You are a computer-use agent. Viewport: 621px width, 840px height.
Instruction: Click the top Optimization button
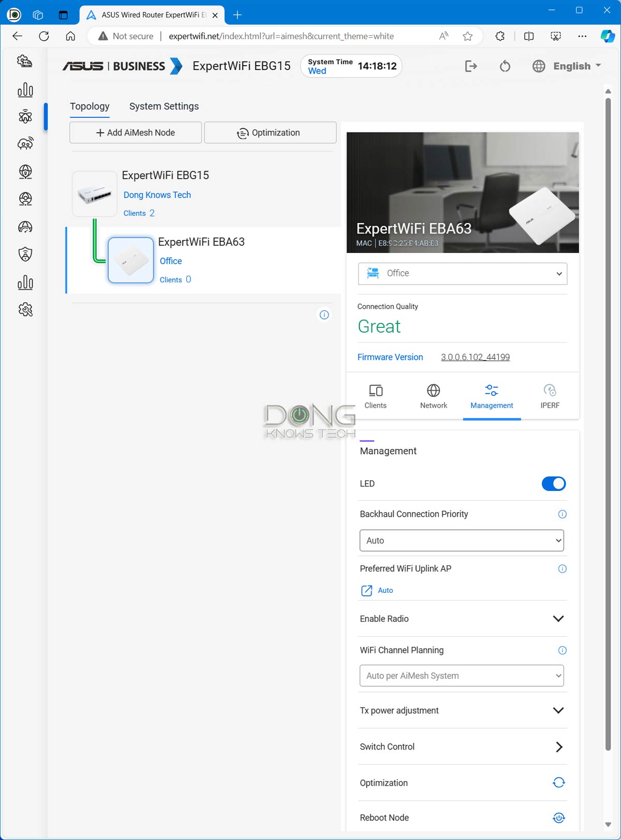(270, 133)
